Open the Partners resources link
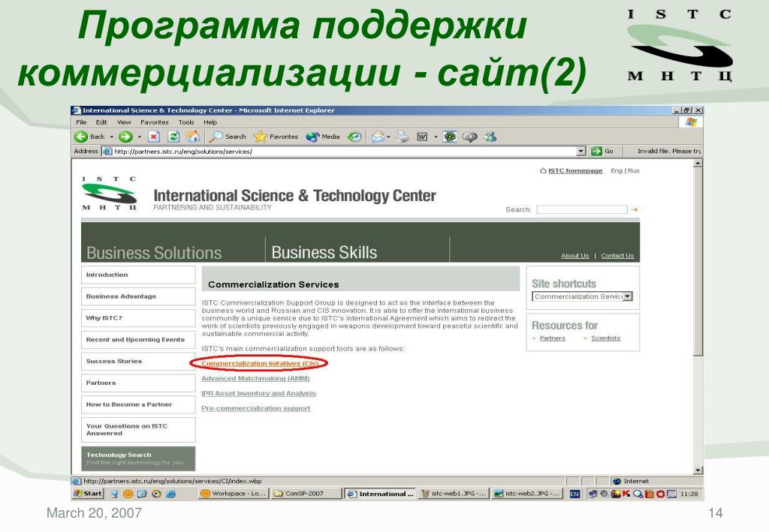Screen dimensions: 769x532 [x=552, y=338]
